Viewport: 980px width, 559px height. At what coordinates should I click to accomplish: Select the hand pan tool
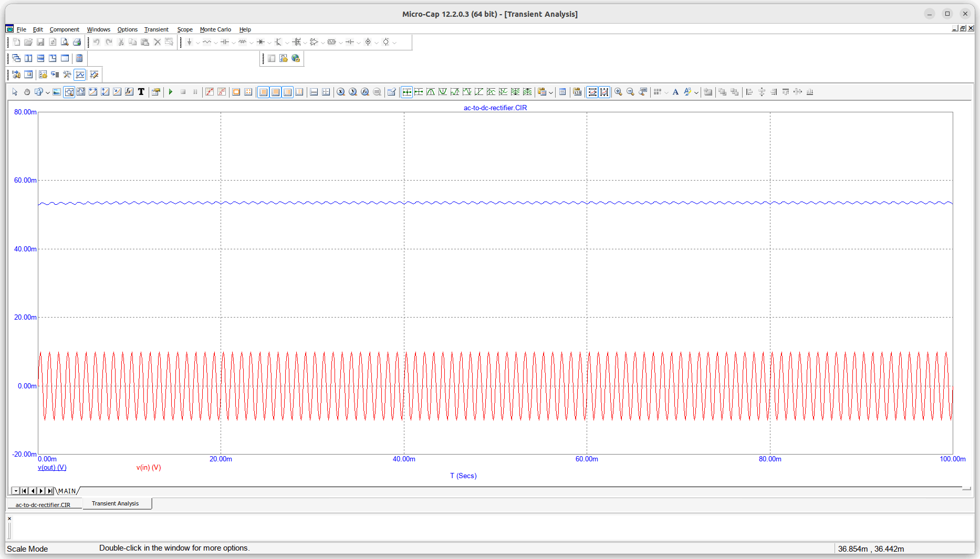click(x=27, y=92)
